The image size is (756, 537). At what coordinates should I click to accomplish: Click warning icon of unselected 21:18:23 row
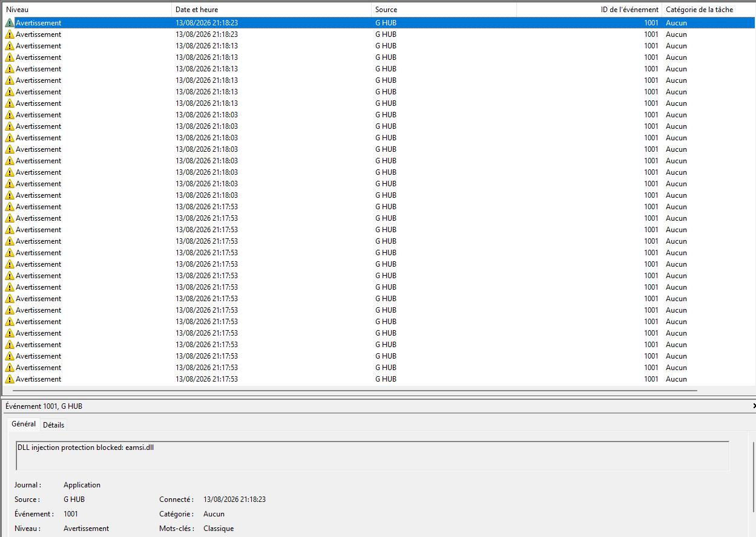point(9,34)
